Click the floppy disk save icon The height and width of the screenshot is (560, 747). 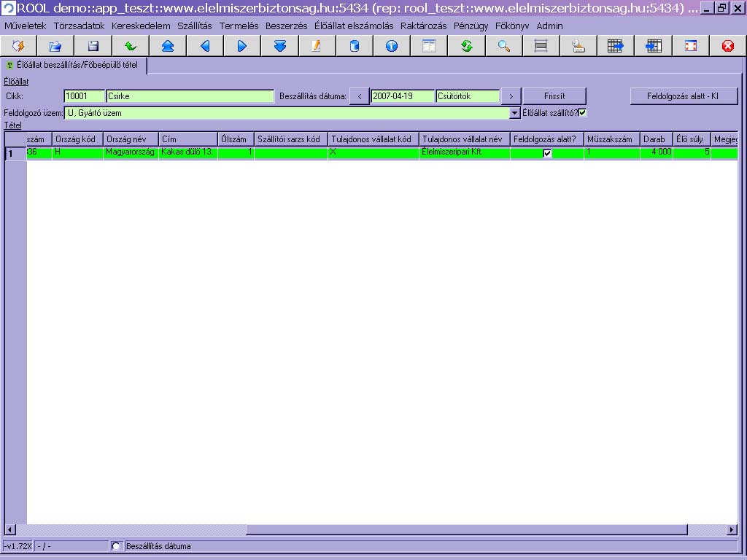93,46
